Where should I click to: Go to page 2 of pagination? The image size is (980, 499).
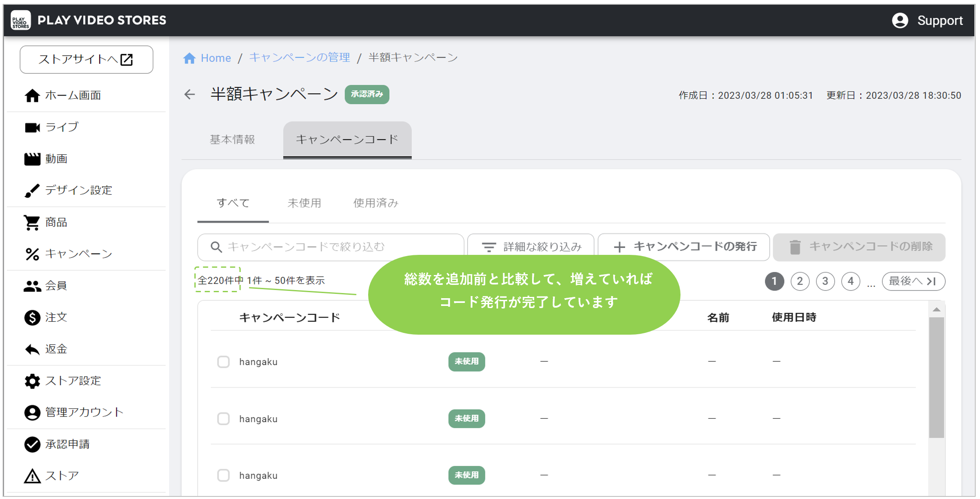click(x=800, y=281)
